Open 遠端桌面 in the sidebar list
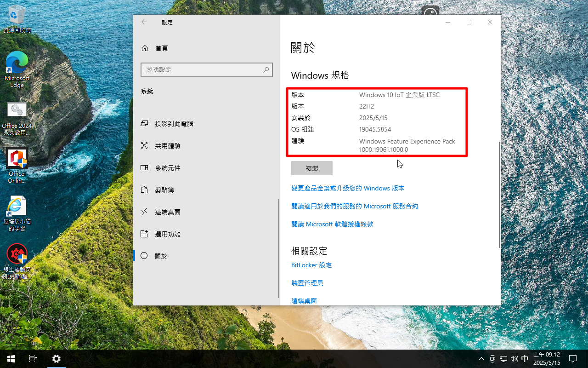588x368 pixels. tap(207, 212)
